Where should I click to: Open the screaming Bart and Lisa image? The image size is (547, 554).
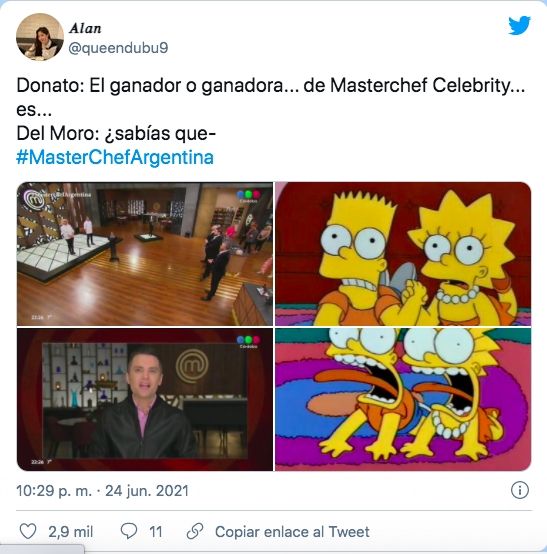coord(403,399)
